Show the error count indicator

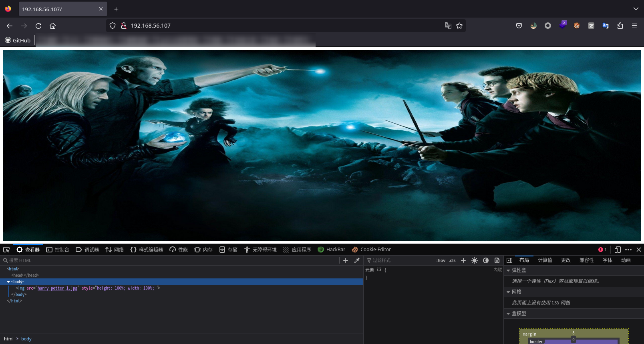(602, 250)
